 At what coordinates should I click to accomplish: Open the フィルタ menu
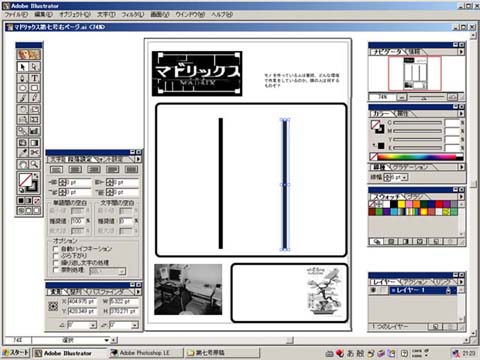point(132,15)
